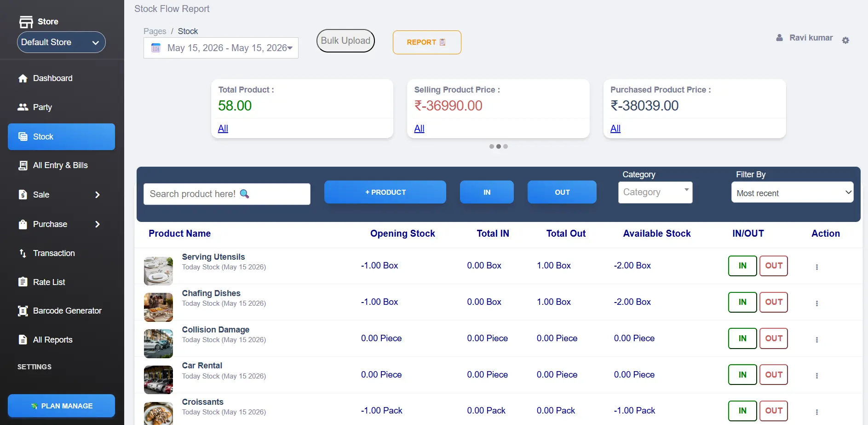Click IN button for Car Rental
Image resolution: width=868 pixels, height=425 pixels.
click(x=742, y=375)
